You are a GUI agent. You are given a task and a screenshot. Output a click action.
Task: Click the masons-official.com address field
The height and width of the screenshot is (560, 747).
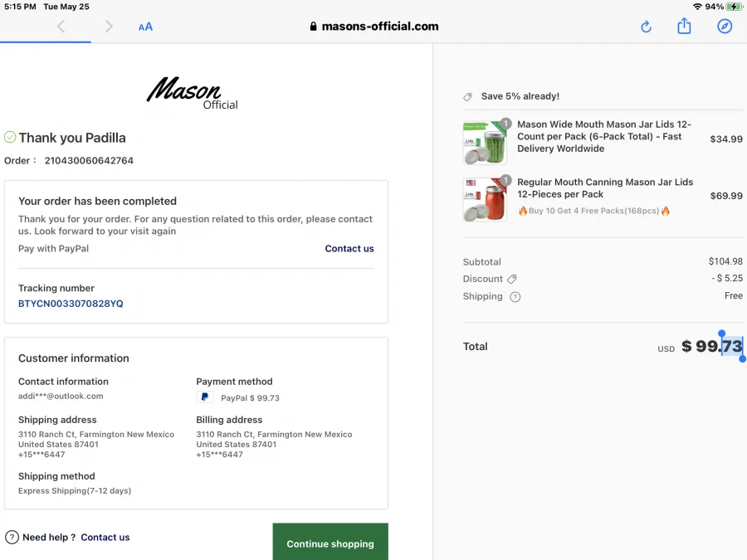(x=374, y=27)
